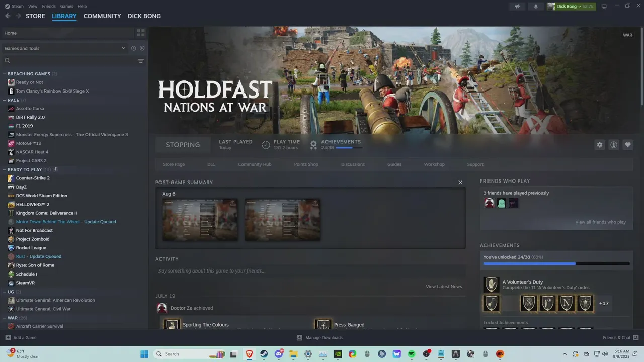Click the STOPPING game button

click(x=183, y=145)
